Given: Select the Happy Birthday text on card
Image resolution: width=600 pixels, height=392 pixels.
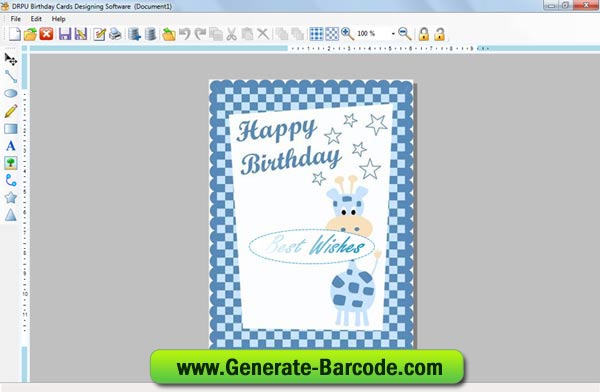Looking at the screenshot, I should (x=288, y=146).
